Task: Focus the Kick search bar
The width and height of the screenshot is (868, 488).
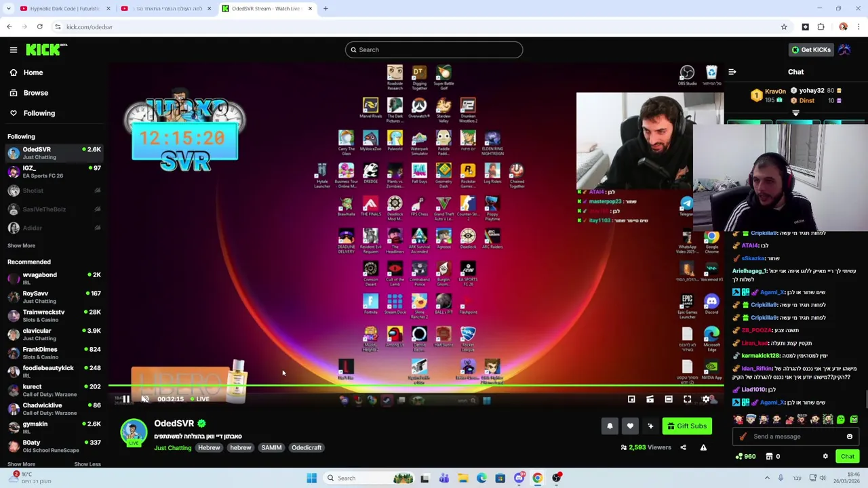Action: tap(434, 49)
